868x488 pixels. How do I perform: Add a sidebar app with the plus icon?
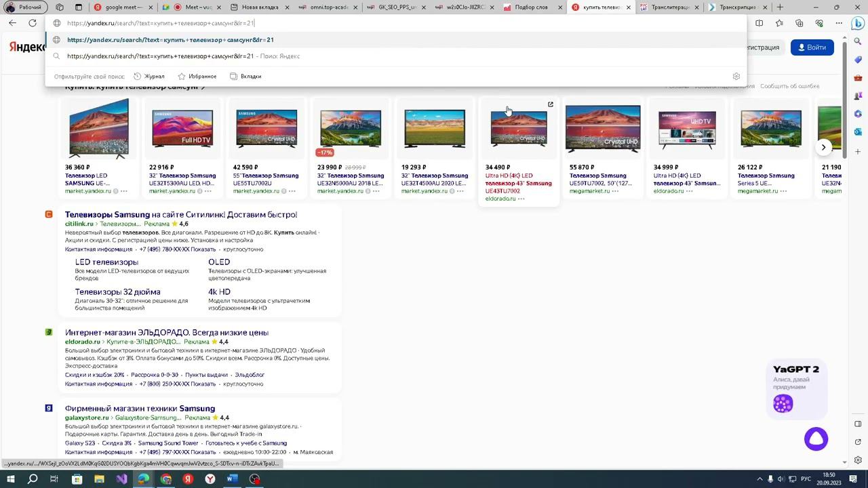click(858, 152)
